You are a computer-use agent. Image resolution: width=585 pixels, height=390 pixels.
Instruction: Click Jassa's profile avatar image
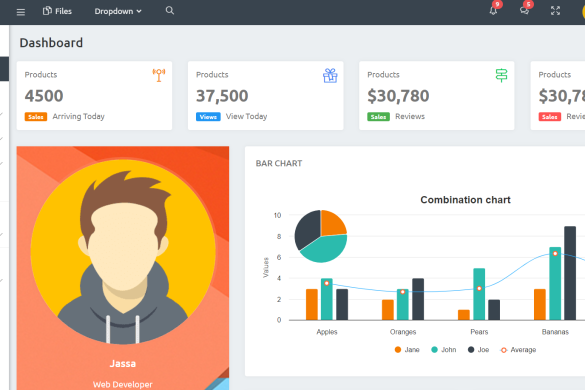click(x=123, y=252)
